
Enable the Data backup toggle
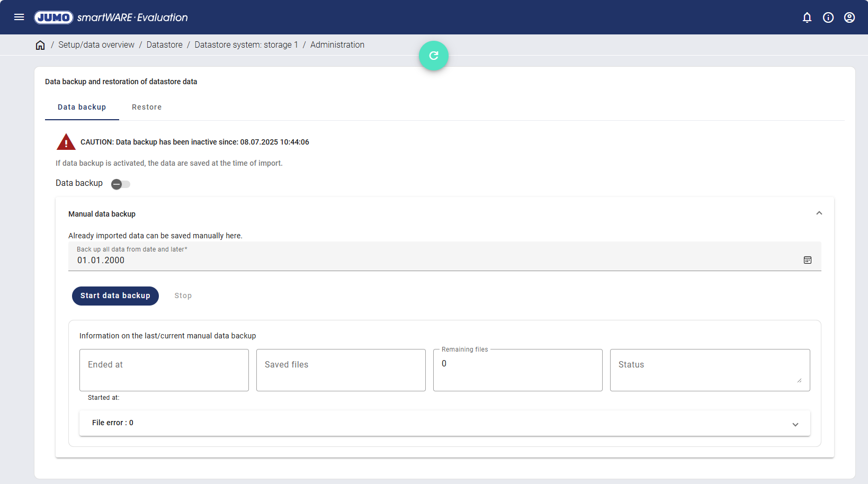point(120,184)
